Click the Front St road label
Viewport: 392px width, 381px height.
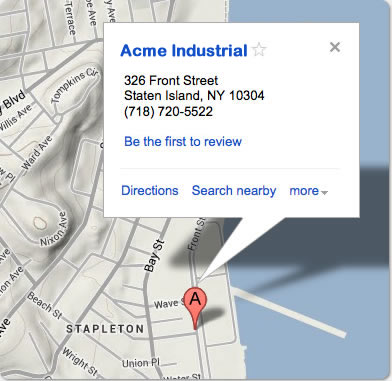point(197,234)
